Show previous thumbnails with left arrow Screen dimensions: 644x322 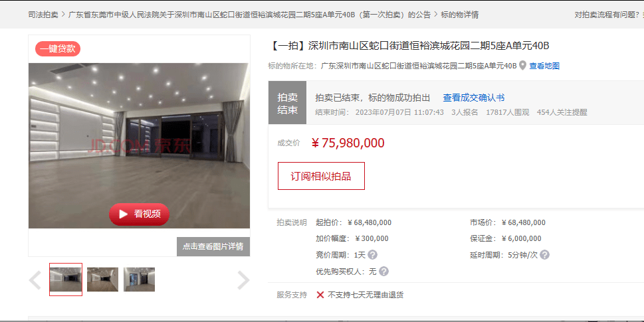point(35,280)
